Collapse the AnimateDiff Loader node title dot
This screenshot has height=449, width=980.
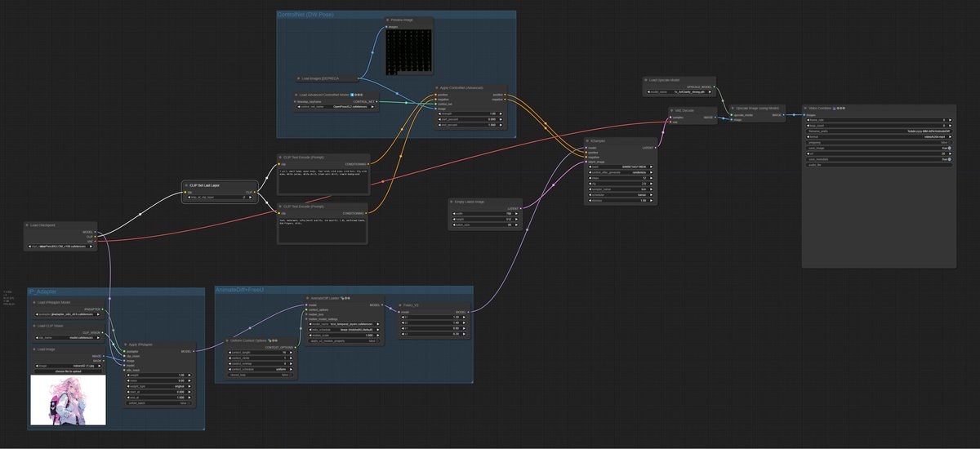(x=307, y=298)
